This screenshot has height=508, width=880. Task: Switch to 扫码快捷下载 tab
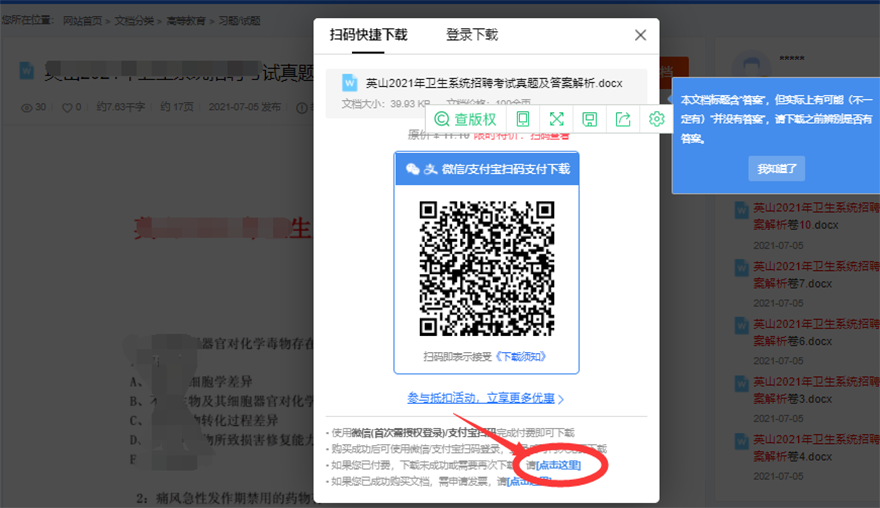(x=368, y=35)
